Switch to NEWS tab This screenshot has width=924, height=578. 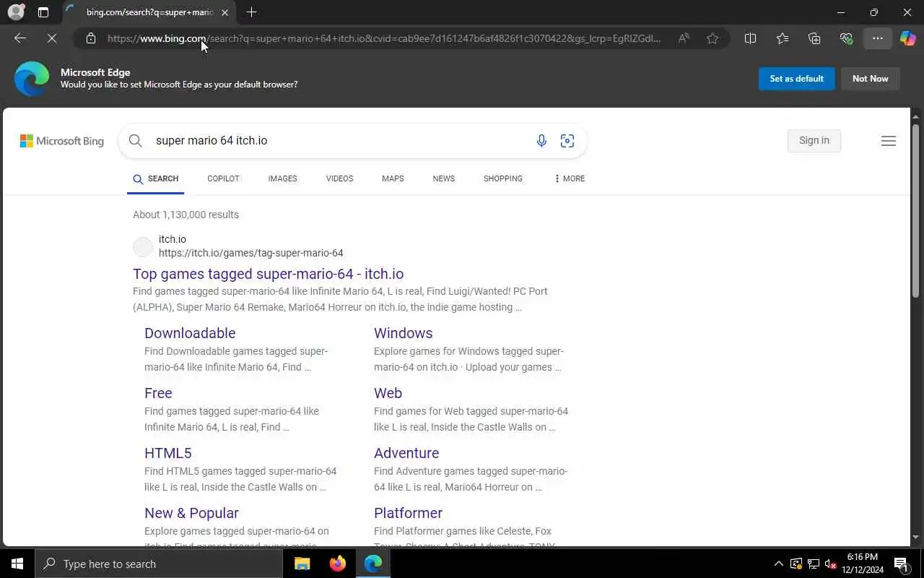444,178
